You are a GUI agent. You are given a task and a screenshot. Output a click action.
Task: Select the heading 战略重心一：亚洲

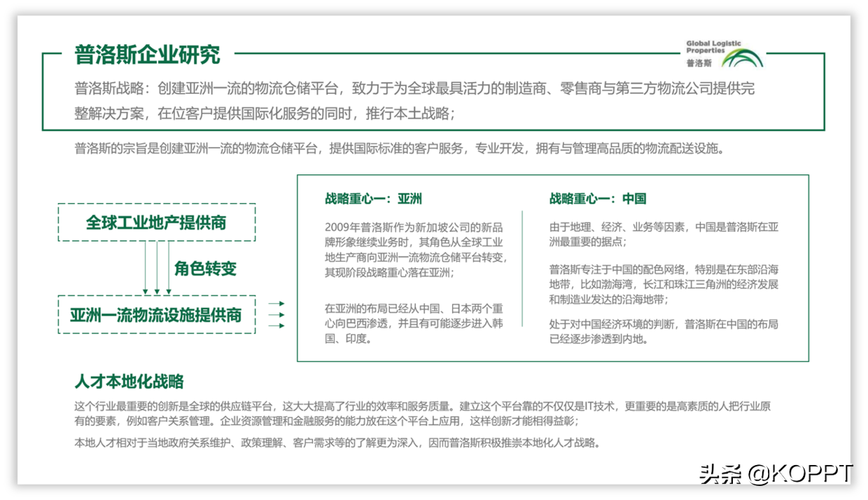tap(373, 199)
